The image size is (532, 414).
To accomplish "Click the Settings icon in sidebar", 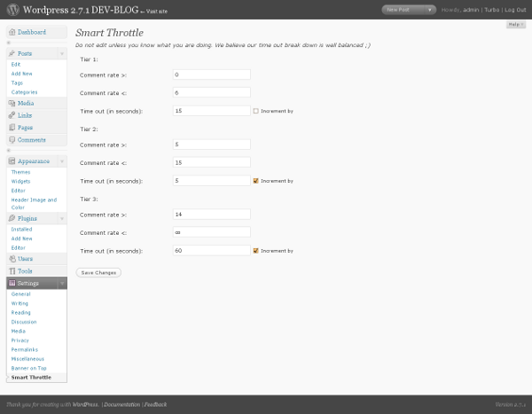I will tap(12, 283).
